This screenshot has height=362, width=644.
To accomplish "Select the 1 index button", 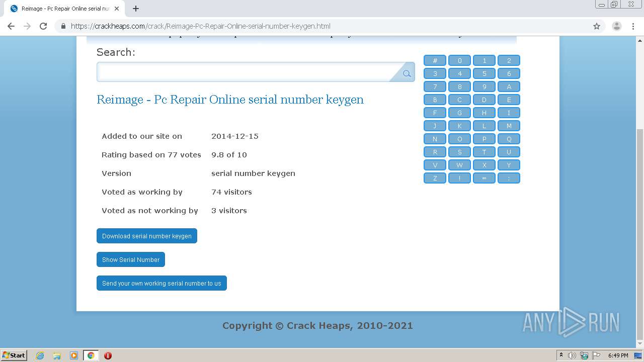I will pos(484,60).
